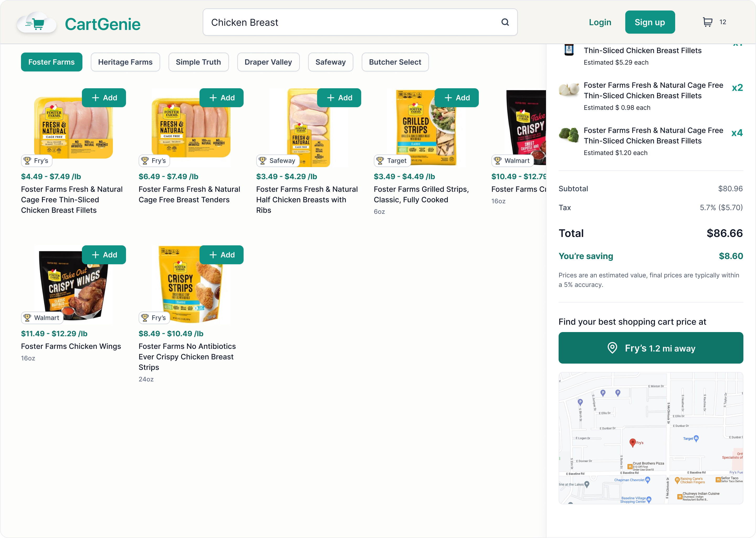The width and height of the screenshot is (756, 538).
Task: Click Chapman Chevrolet marker on map
Action: pyautogui.click(x=648, y=480)
